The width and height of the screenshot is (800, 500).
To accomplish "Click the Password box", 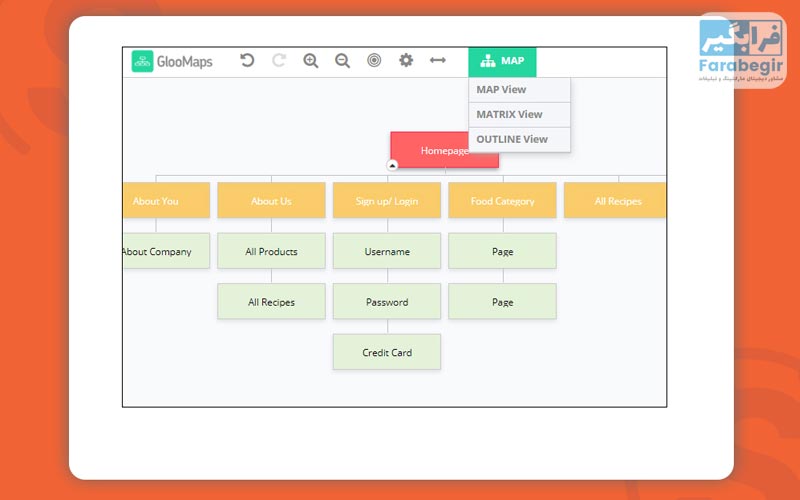I will click(x=387, y=302).
